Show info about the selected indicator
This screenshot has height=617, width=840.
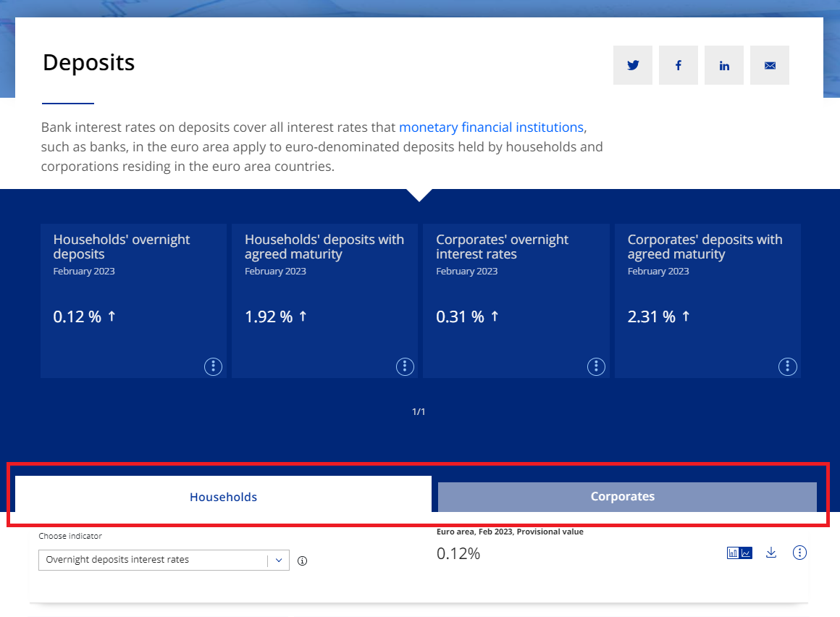tap(303, 561)
